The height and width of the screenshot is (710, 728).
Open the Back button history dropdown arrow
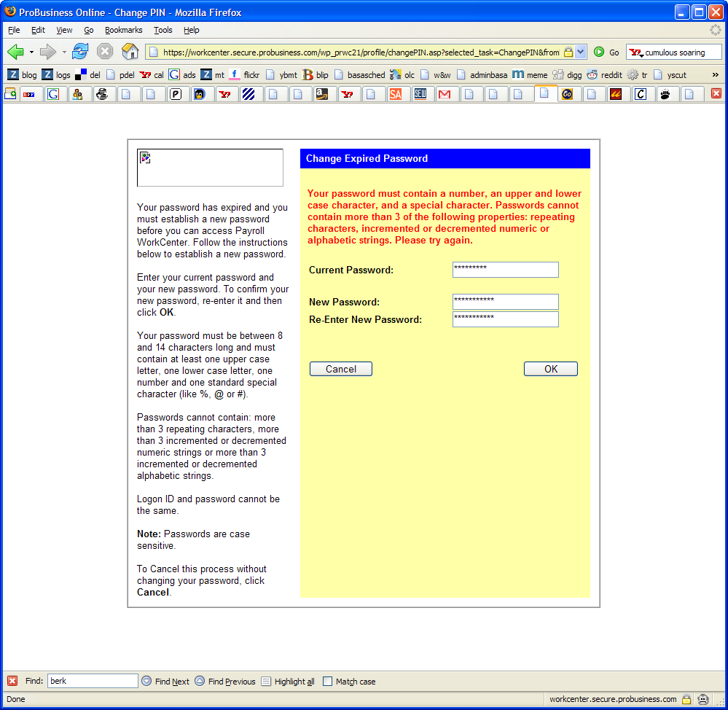click(x=31, y=52)
